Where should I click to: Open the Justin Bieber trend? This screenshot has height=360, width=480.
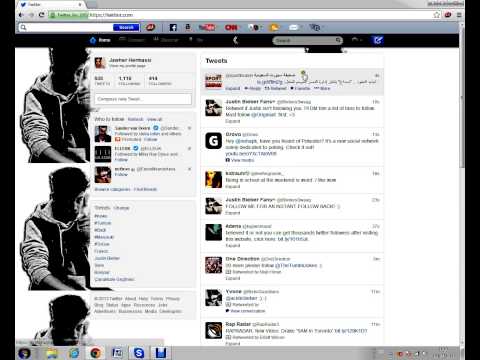click(107, 258)
